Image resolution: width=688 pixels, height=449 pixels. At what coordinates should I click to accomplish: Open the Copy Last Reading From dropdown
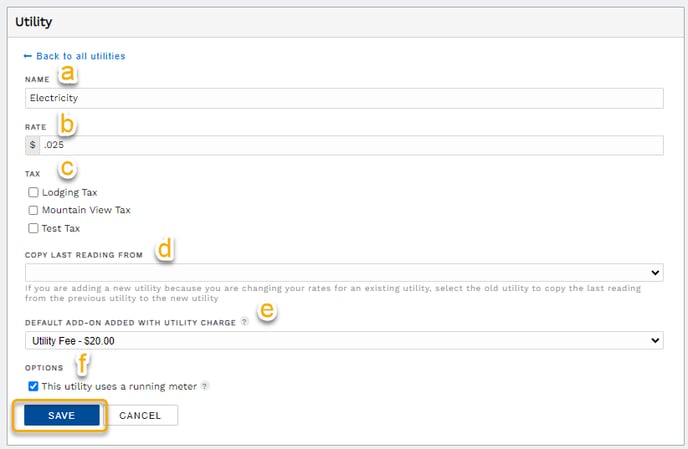coord(344,273)
